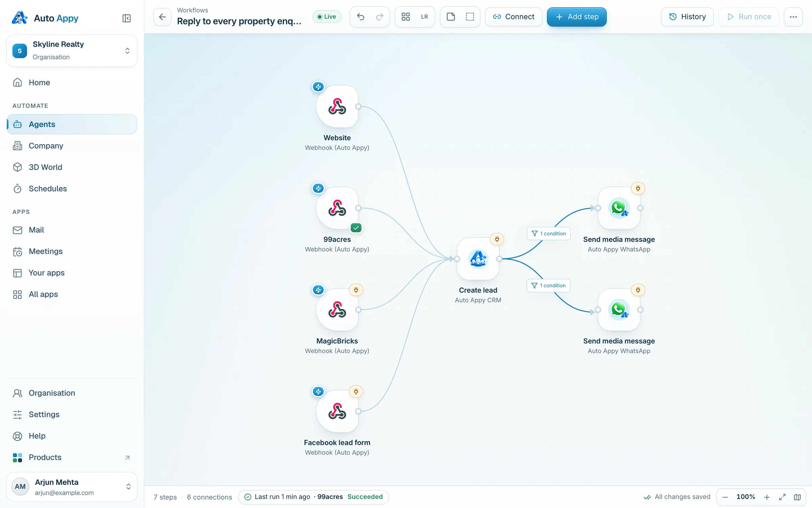
Task: Add a note with page icon
Action: click(x=451, y=17)
